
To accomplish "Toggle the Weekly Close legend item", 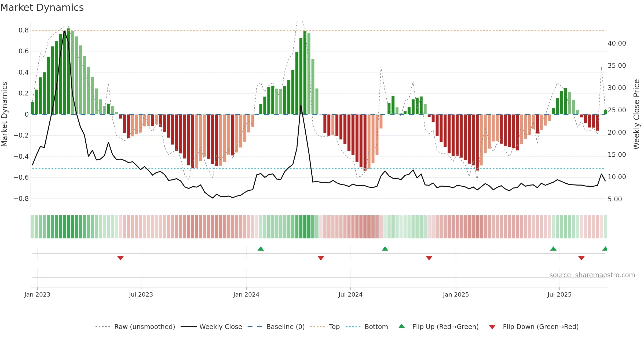I will pos(211,327).
